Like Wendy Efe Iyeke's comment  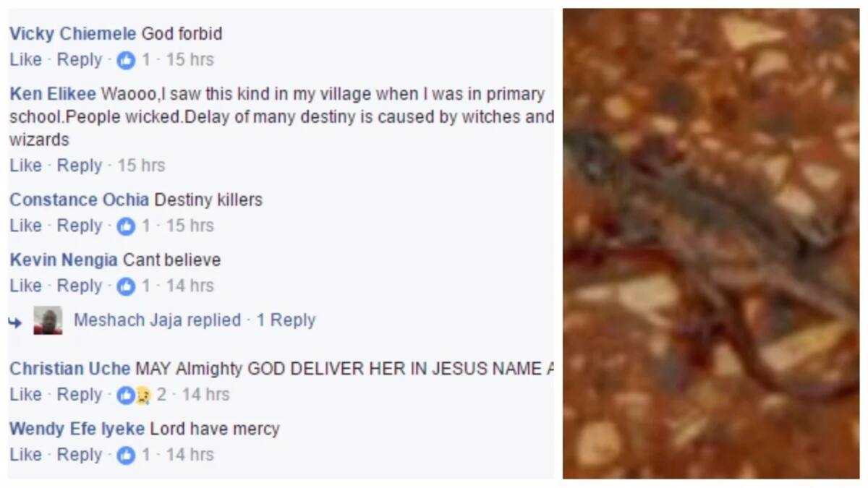click(25, 455)
